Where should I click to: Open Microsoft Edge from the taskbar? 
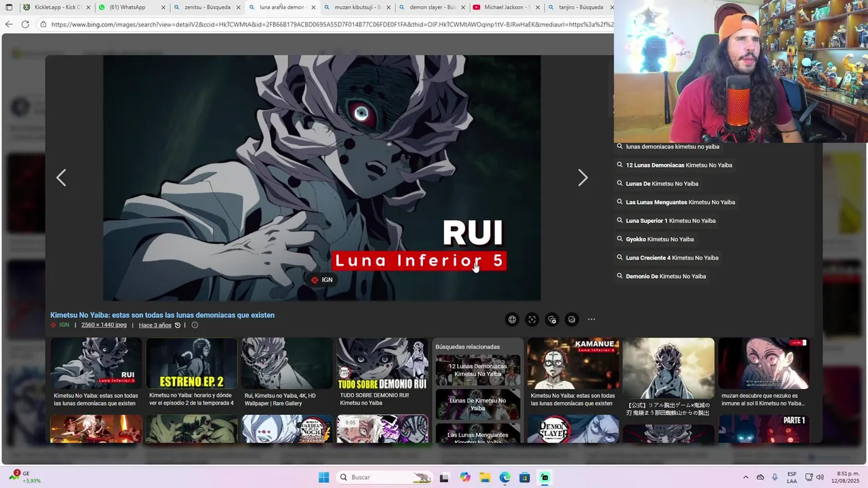click(x=505, y=477)
